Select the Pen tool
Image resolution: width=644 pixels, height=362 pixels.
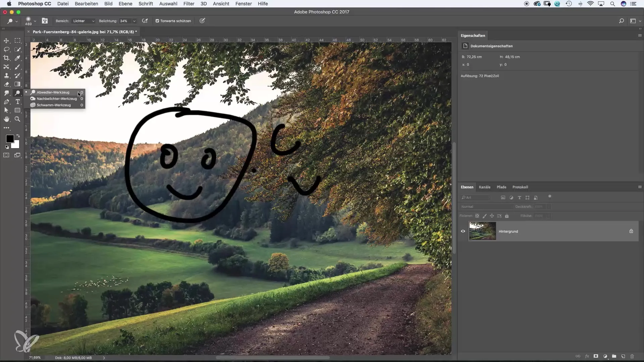click(6, 102)
